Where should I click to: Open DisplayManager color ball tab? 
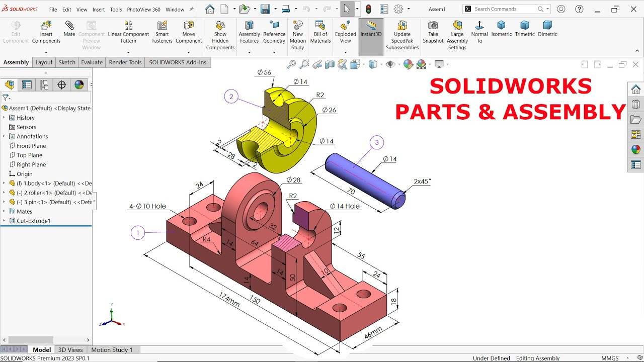tap(79, 85)
